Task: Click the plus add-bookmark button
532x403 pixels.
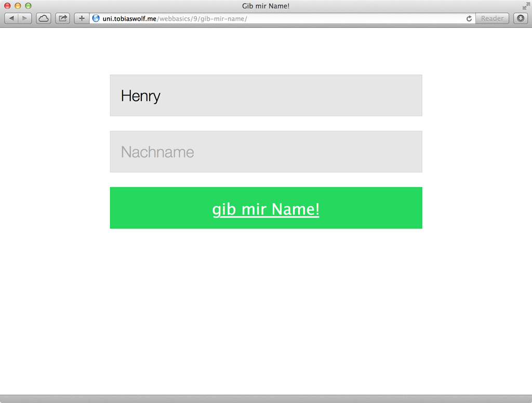Action: [x=82, y=19]
